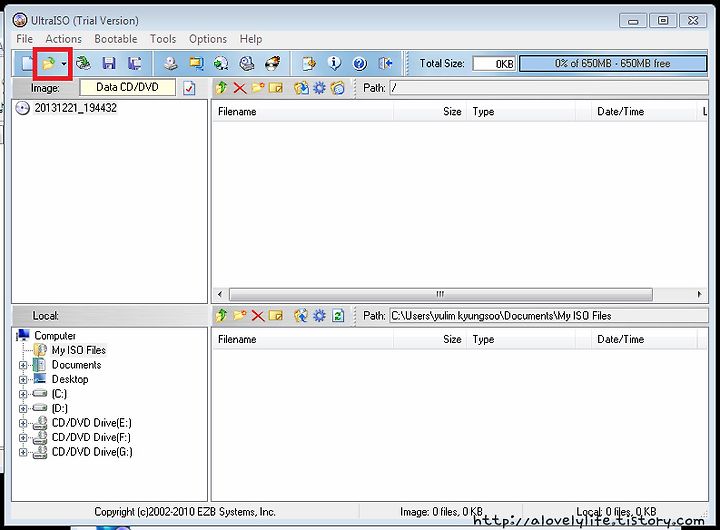Click the Save floppy disk icon
The height and width of the screenshot is (530, 720).
click(109, 63)
